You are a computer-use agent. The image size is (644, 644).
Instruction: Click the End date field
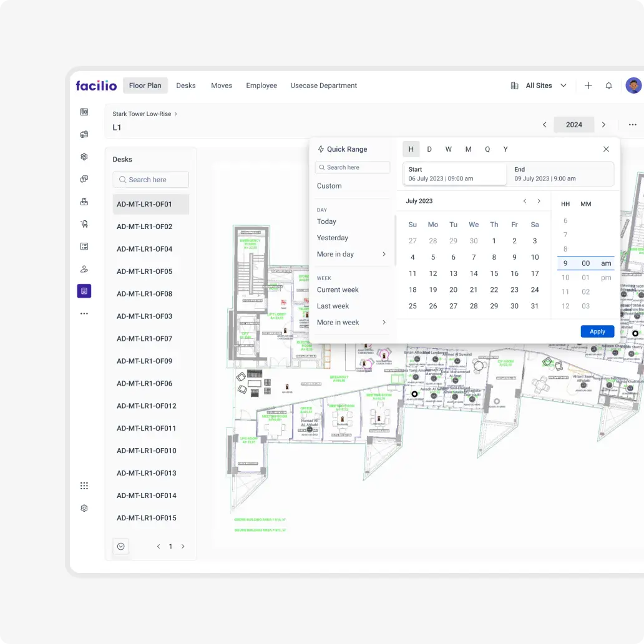pos(562,174)
